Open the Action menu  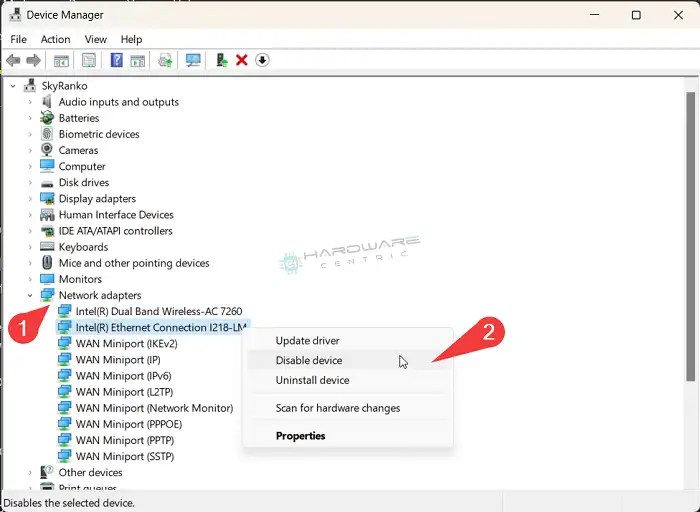[55, 39]
